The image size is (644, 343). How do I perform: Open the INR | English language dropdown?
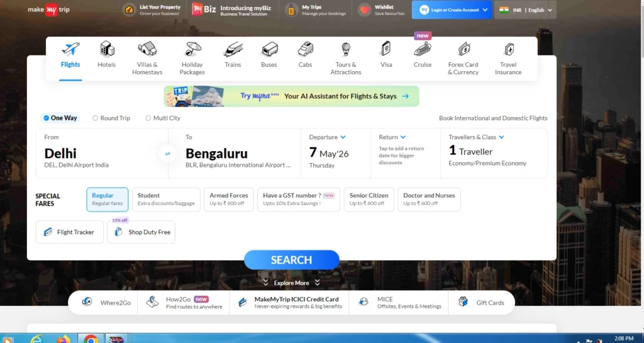tap(525, 10)
